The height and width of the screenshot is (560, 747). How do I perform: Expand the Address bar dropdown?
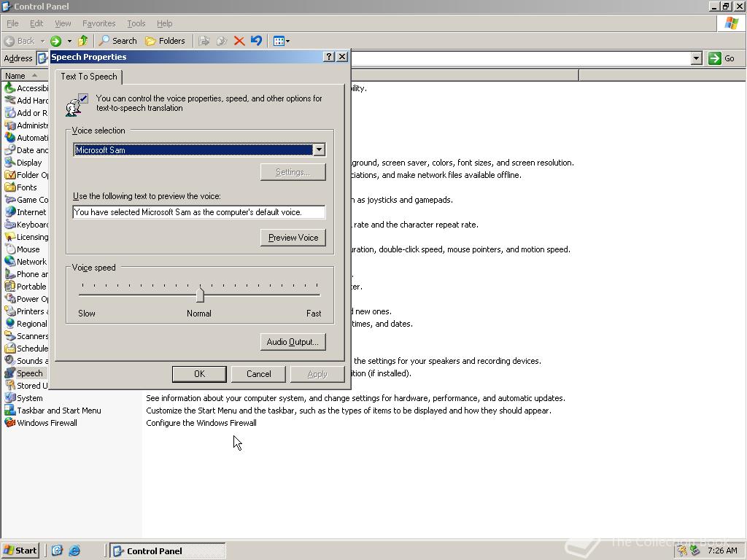point(697,58)
